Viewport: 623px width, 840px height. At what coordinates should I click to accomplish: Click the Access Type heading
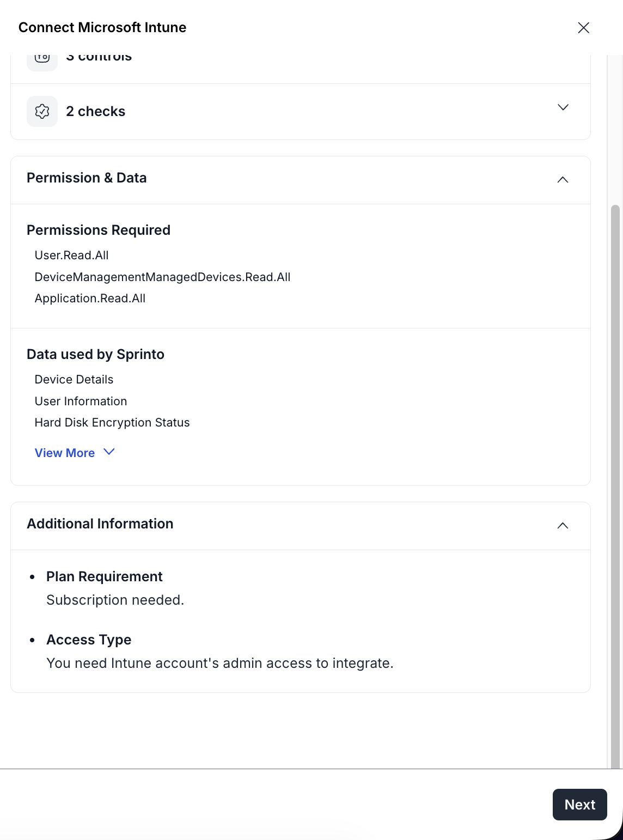pos(89,640)
